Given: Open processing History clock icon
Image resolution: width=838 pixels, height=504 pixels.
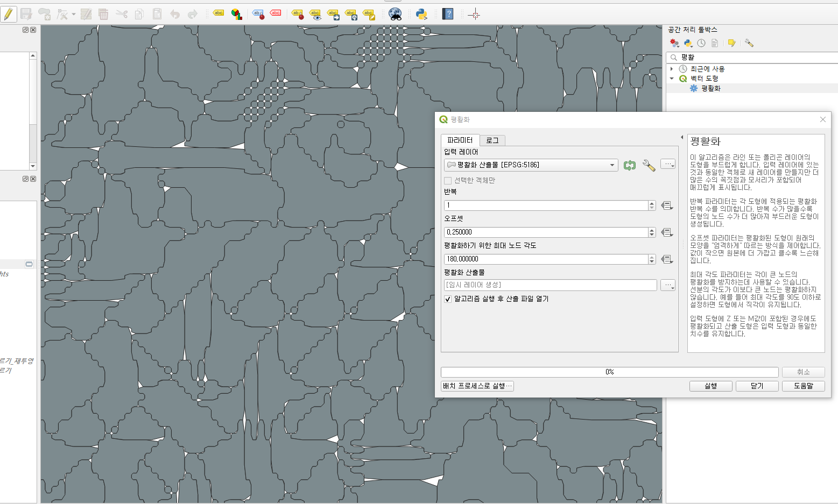Looking at the screenshot, I should (x=701, y=43).
